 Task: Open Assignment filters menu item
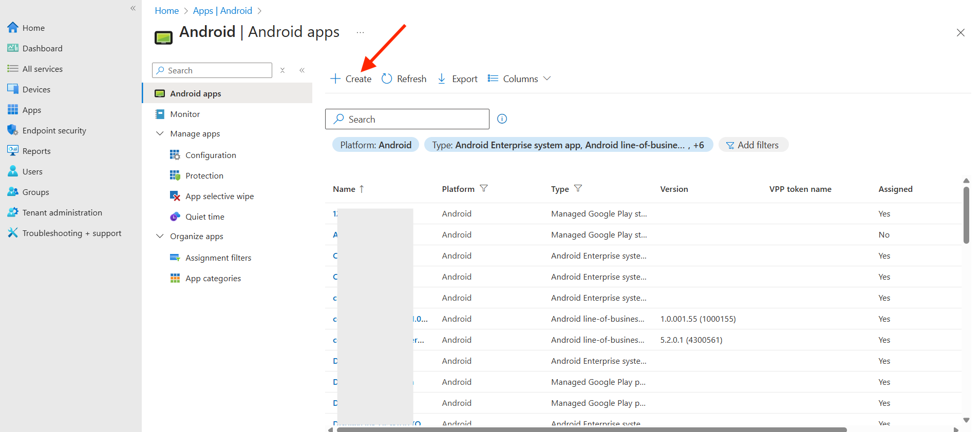click(218, 258)
